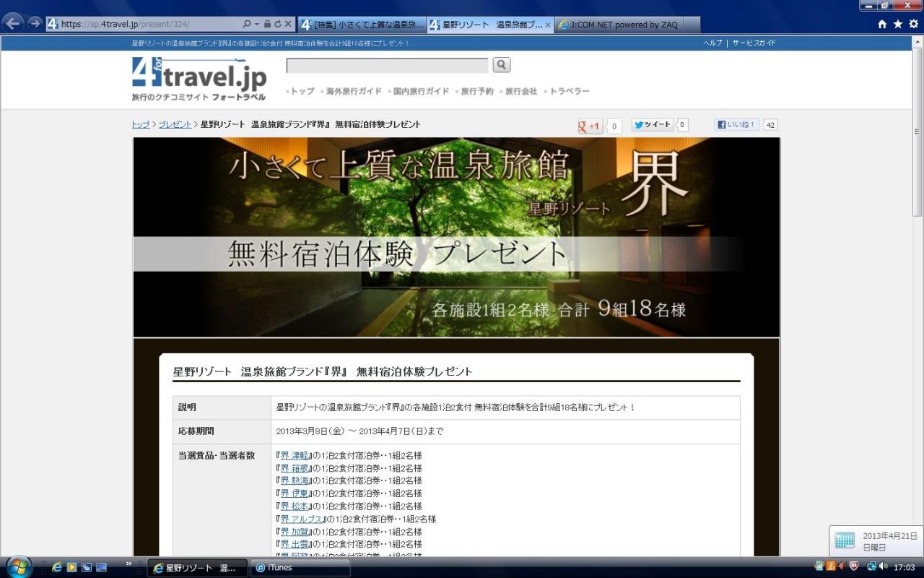
Task: Open the 界 熱海 link
Action: pyautogui.click(x=295, y=480)
